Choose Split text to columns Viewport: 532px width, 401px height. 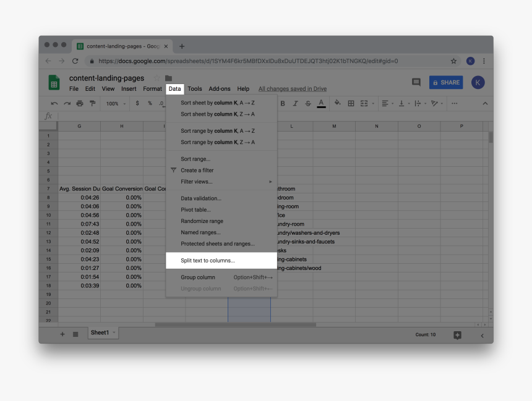(x=221, y=260)
